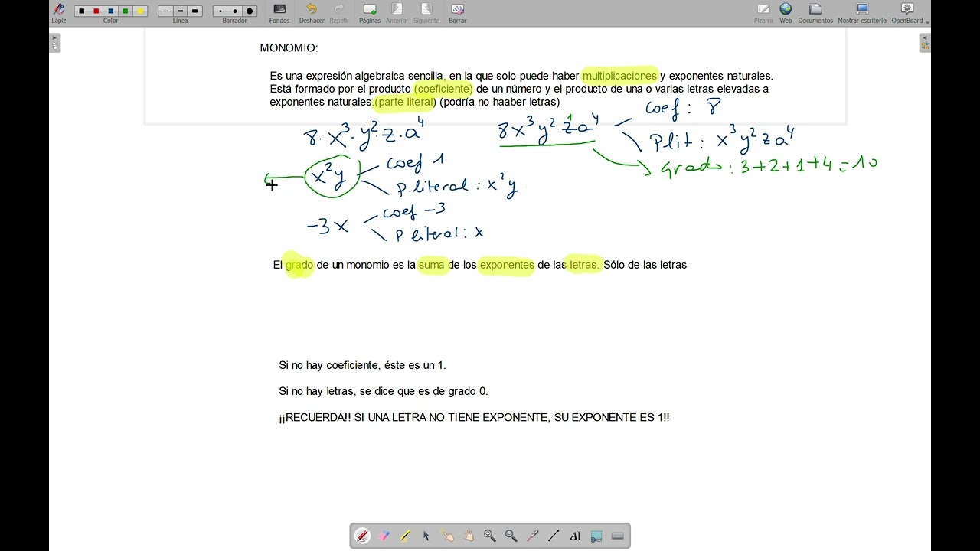The image size is (980, 551).
Task: Select the red color swatch
Action: click(x=96, y=11)
